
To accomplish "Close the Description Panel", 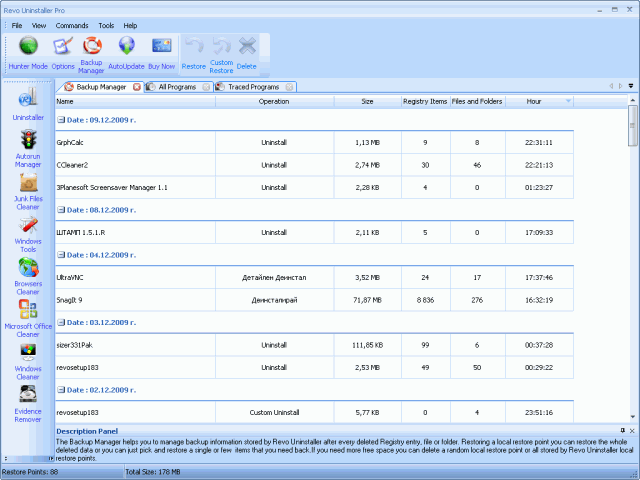I will click(632, 431).
